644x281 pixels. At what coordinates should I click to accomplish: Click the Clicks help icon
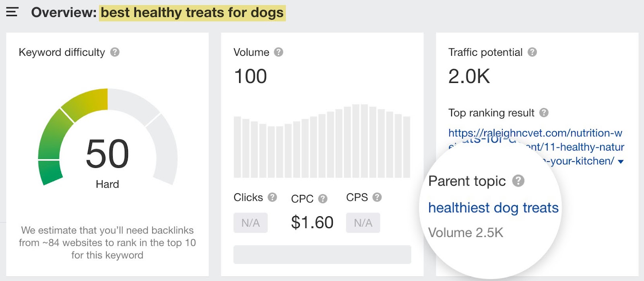pos(272,197)
